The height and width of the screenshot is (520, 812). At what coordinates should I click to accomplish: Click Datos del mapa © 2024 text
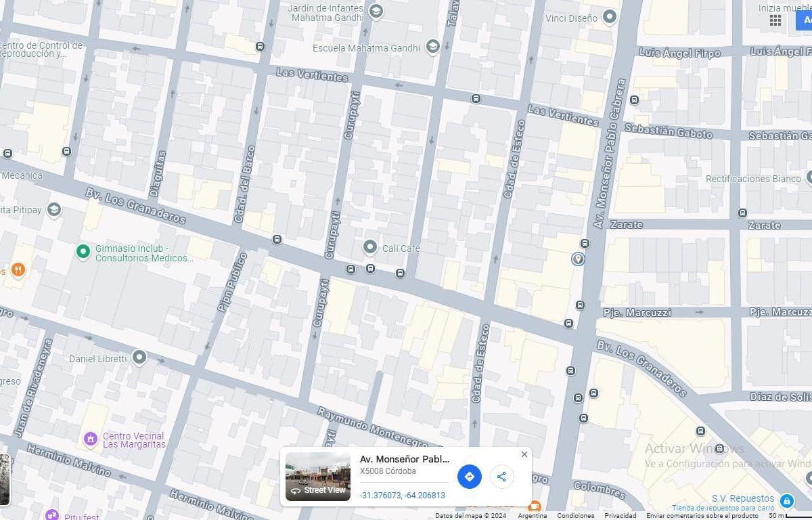coord(470,516)
